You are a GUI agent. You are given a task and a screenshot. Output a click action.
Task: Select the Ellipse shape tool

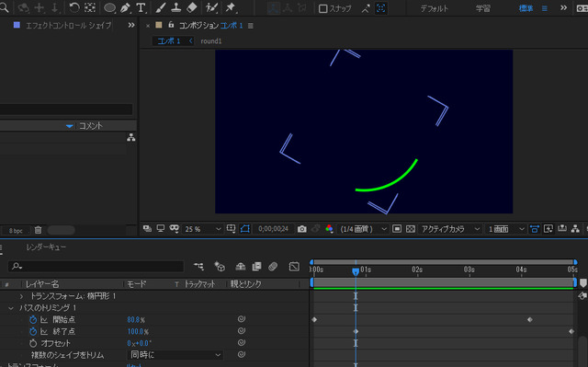[x=109, y=7]
